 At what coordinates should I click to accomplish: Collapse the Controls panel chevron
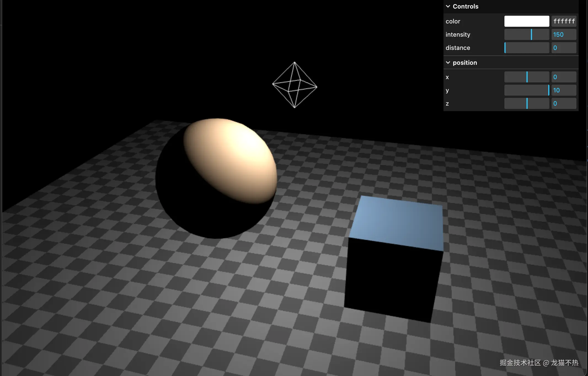point(448,6)
